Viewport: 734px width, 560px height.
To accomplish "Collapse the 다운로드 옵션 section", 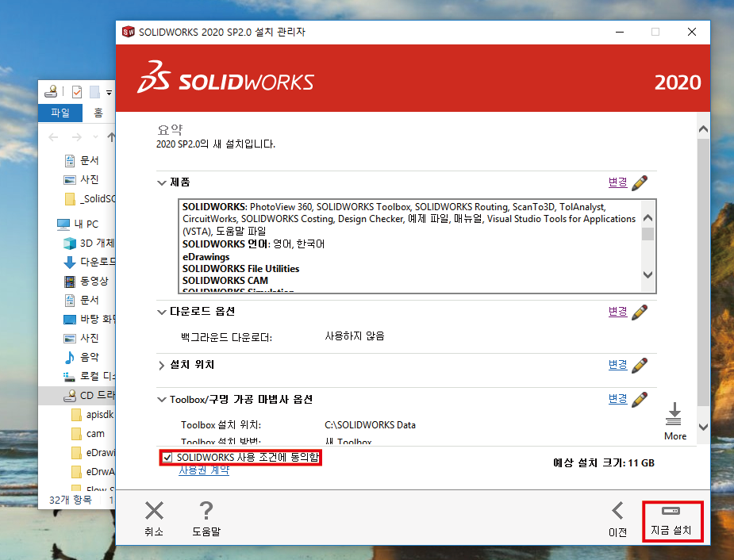I will click(162, 312).
